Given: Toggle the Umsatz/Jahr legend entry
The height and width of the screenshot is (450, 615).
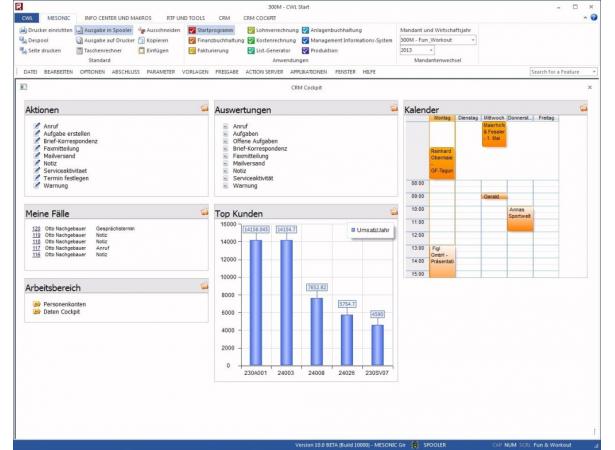Looking at the screenshot, I should (368, 230).
